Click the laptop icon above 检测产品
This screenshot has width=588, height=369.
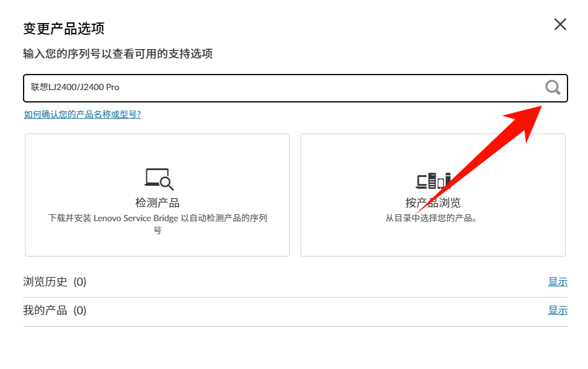coord(159,179)
